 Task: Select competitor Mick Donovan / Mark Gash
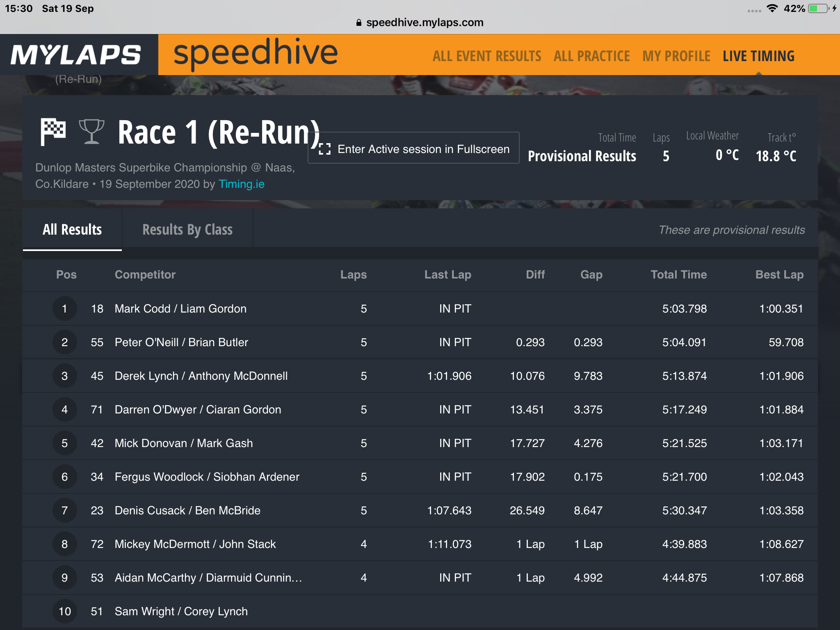(184, 443)
